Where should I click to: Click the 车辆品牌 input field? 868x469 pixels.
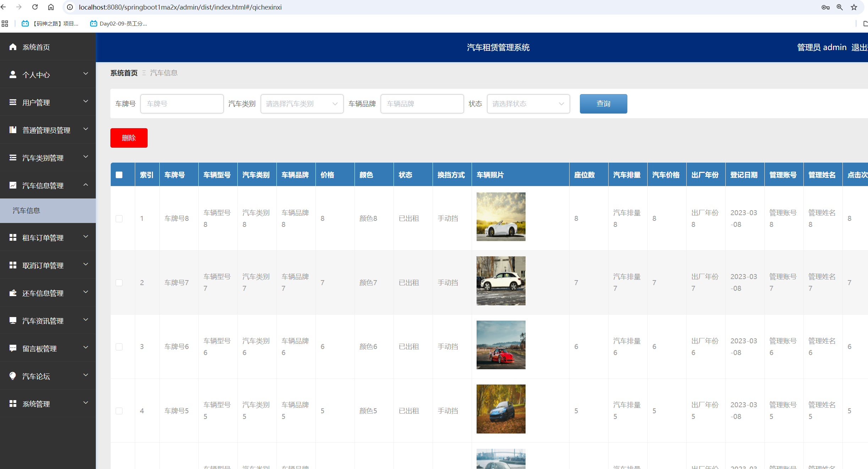pos(422,104)
